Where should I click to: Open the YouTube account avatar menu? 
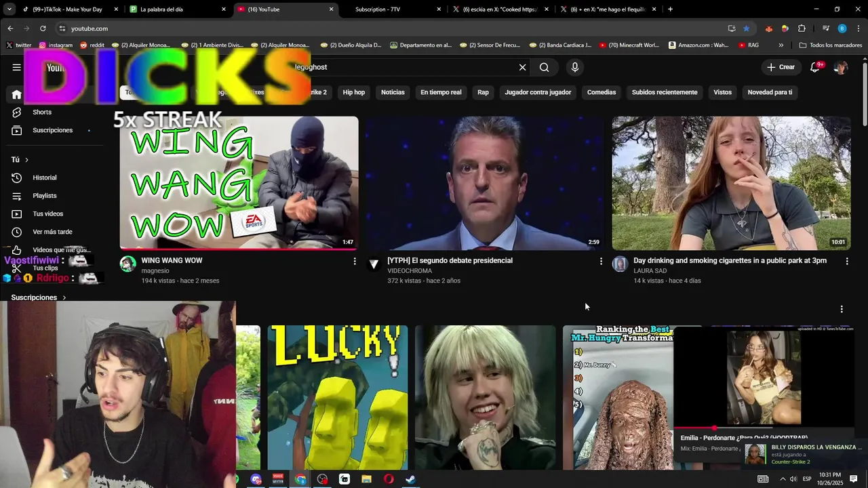tap(841, 67)
